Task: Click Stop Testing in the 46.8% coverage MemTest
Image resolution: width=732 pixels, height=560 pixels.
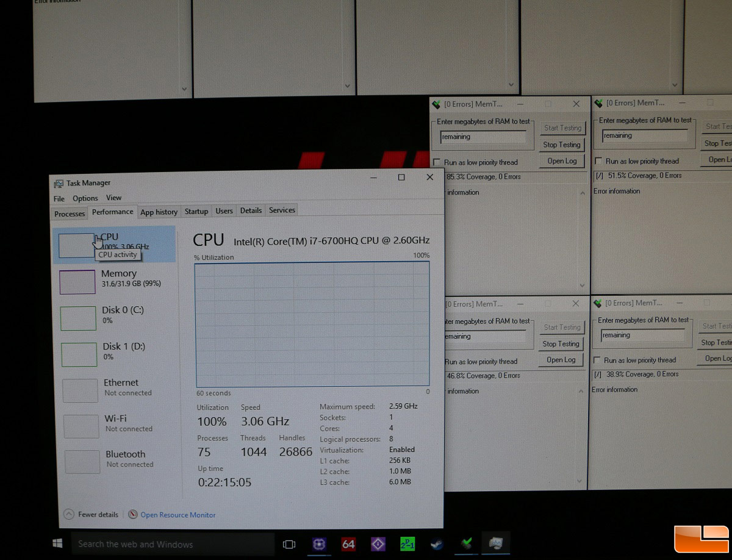Action: tap(561, 343)
